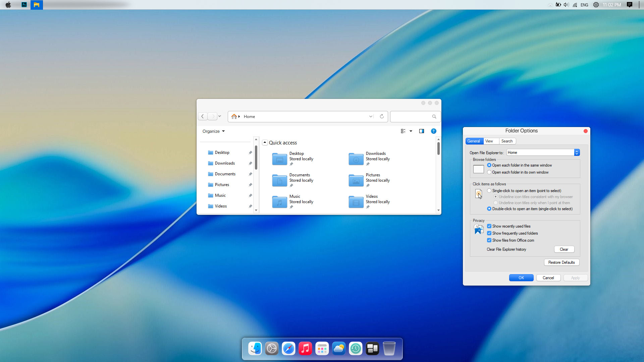Enable single-click to open an item

point(489,190)
